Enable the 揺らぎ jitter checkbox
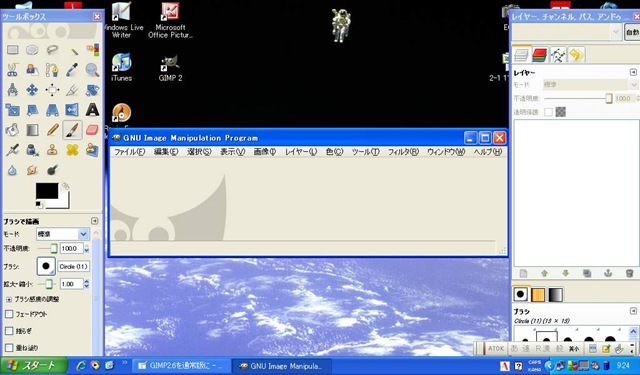Image resolution: width=640 pixels, height=375 pixels. [9, 331]
